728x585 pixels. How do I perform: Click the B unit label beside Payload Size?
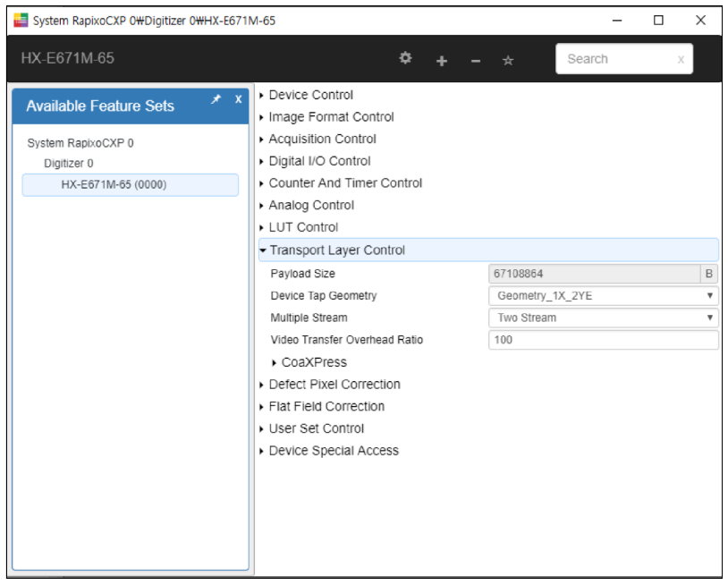coord(709,274)
